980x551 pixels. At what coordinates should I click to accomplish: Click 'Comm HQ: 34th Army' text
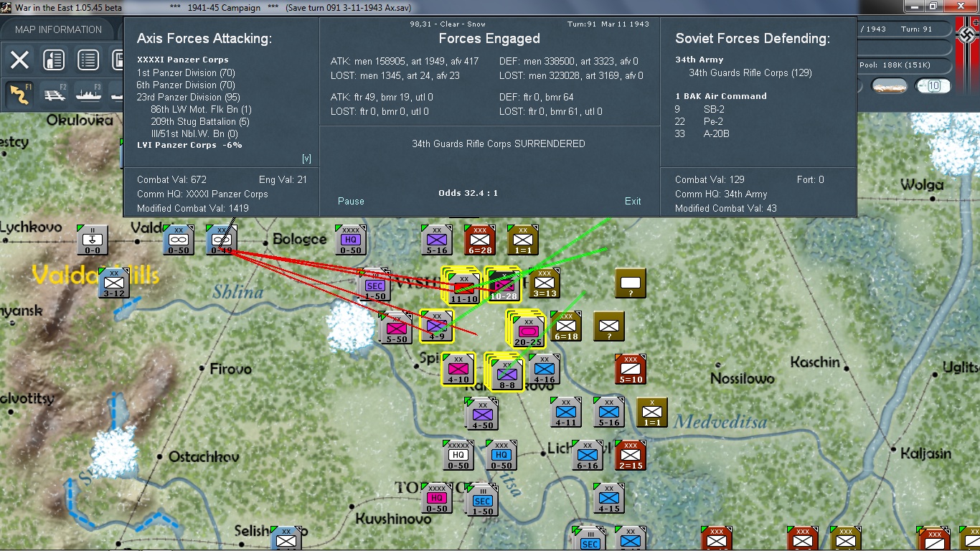click(721, 194)
